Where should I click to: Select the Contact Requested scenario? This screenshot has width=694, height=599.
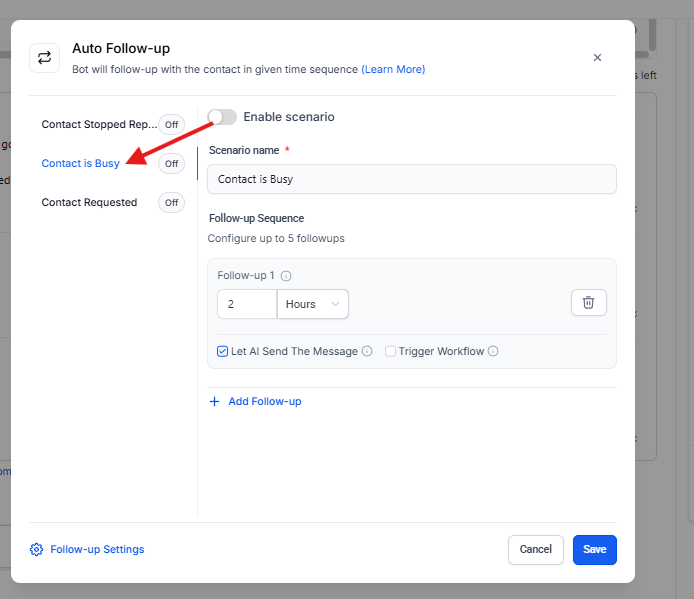click(x=89, y=202)
